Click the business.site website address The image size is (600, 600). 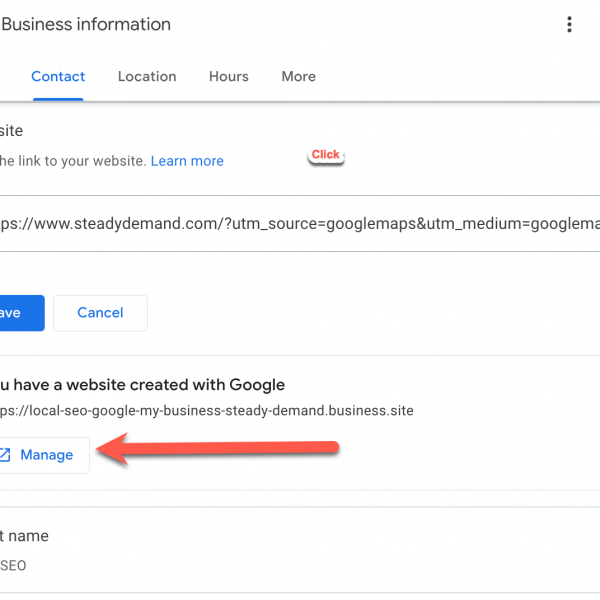point(207,410)
